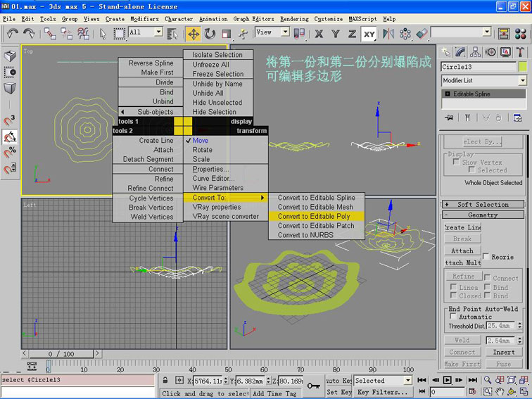Restrict to Y axis
Image resolution: width=532 pixels, height=399 pixels.
point(336,34)
